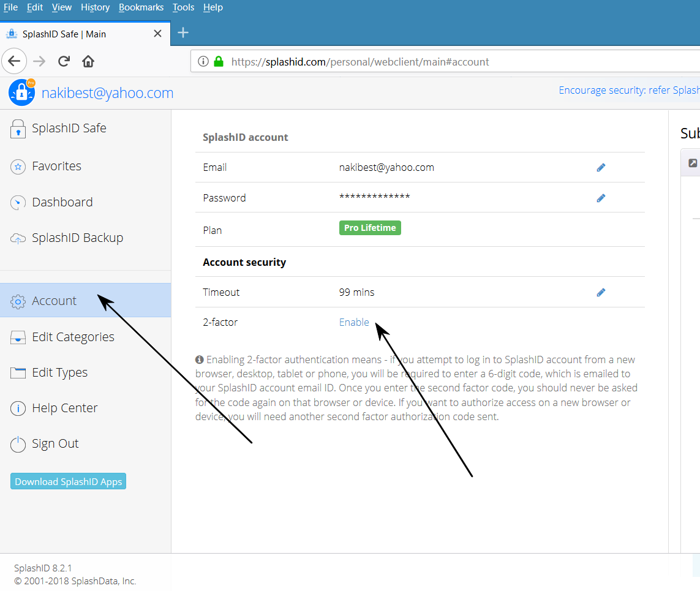Edit the Email with its pencil icon
This screenshot has width=700, height=591.
(601, 167)
